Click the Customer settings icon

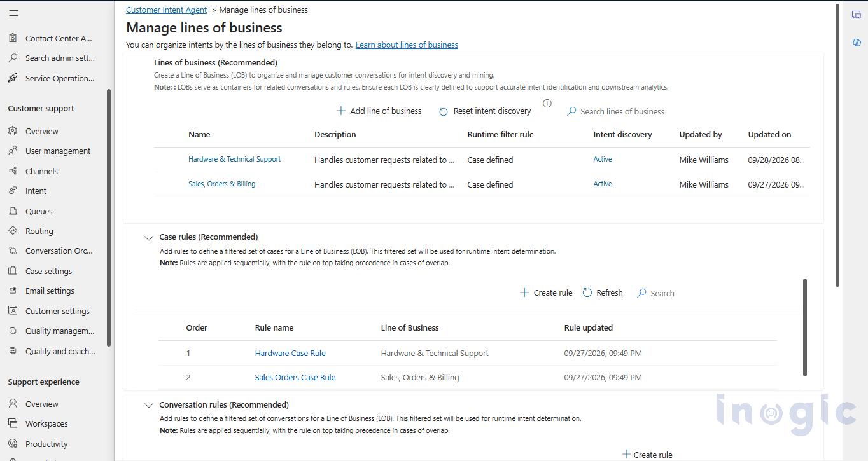13,311
